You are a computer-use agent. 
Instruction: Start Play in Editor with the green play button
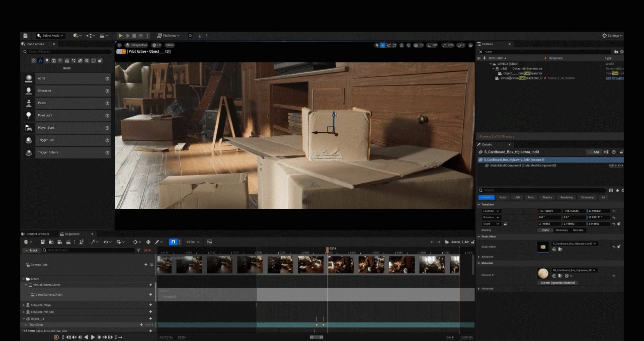coord(120,36)
